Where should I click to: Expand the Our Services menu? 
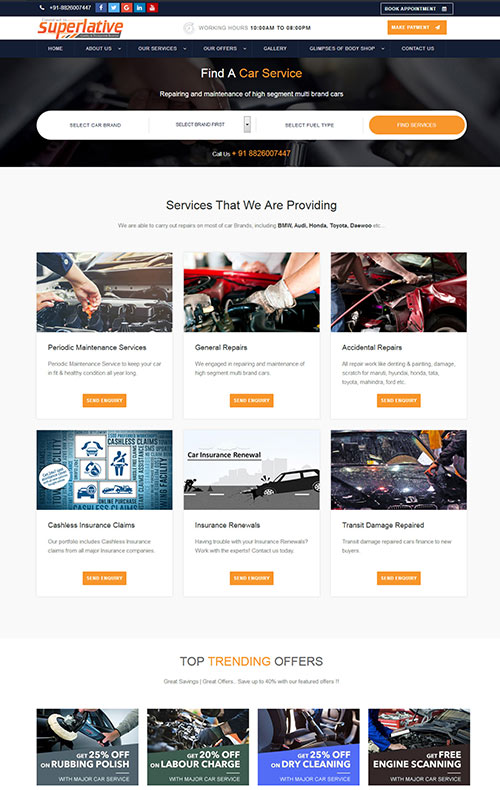click(162, 48)
